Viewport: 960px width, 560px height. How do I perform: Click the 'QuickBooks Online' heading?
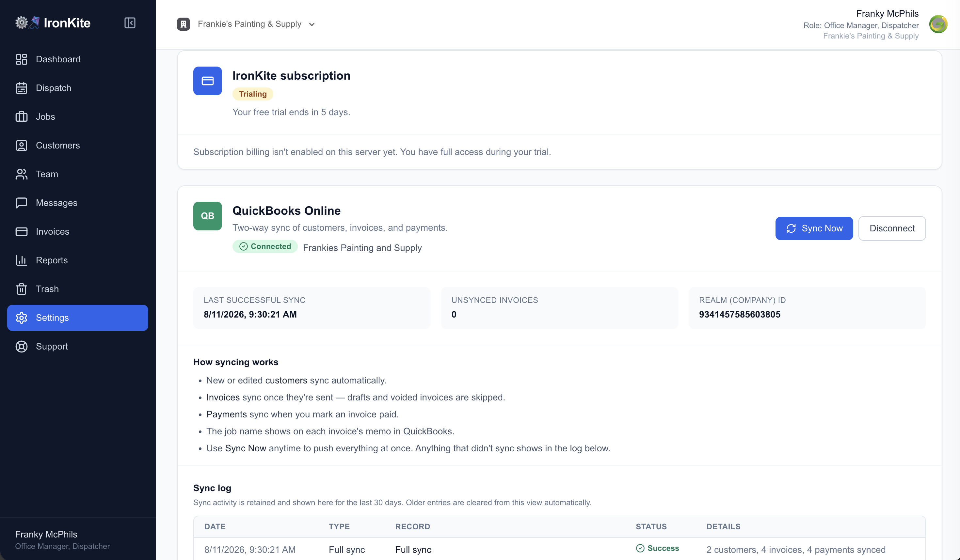pos(286,210)
